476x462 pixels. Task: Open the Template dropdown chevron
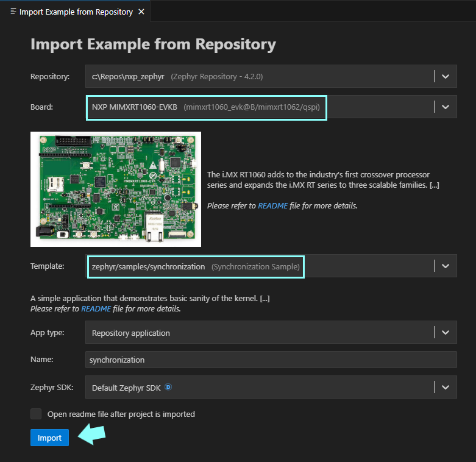pyautogui.click(x=445, y=266)
